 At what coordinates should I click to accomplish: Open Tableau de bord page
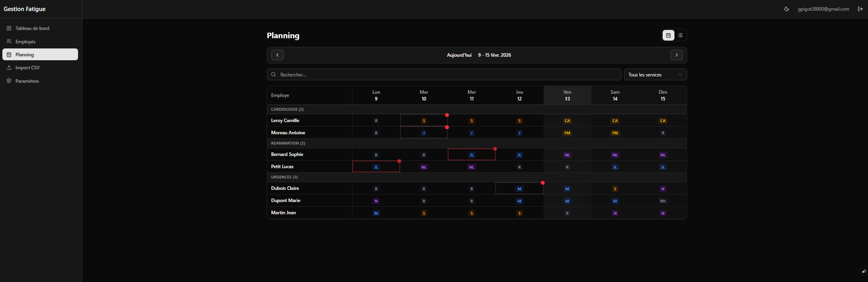32,28
